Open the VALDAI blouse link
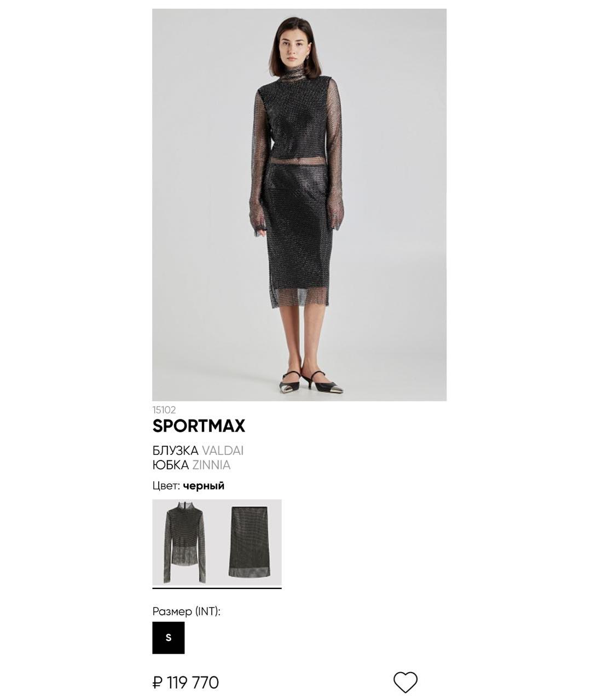591x700 pixels. (223, 451)
